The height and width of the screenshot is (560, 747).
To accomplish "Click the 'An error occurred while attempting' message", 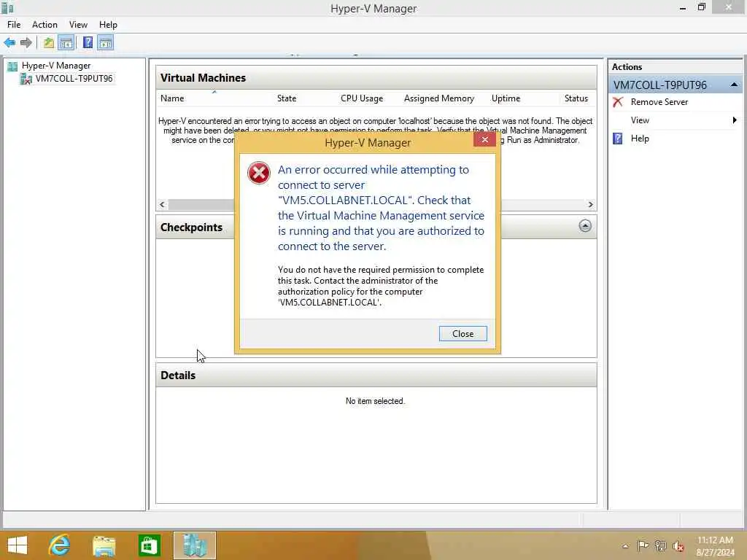I will [x=381, y=208].
